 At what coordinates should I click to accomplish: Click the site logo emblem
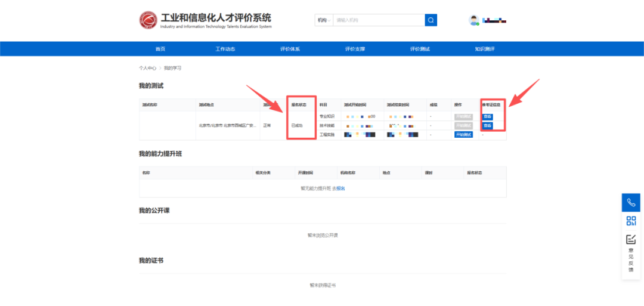(x=148, y=20)
